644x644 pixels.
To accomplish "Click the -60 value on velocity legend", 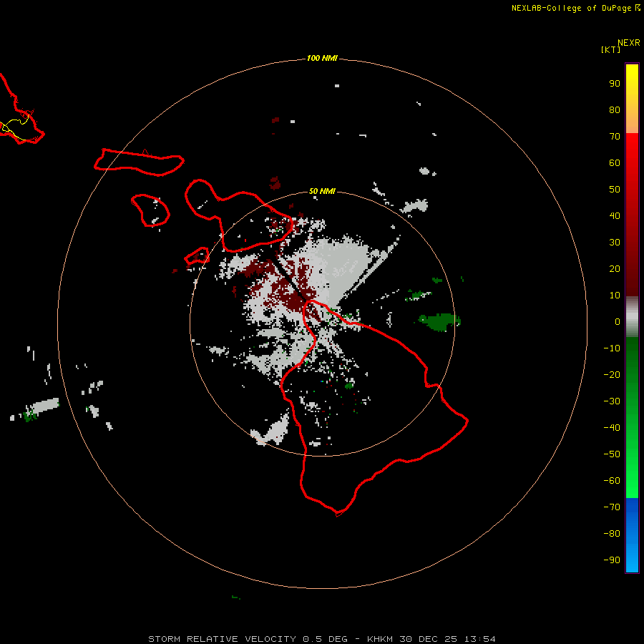I will pos(612,481).
